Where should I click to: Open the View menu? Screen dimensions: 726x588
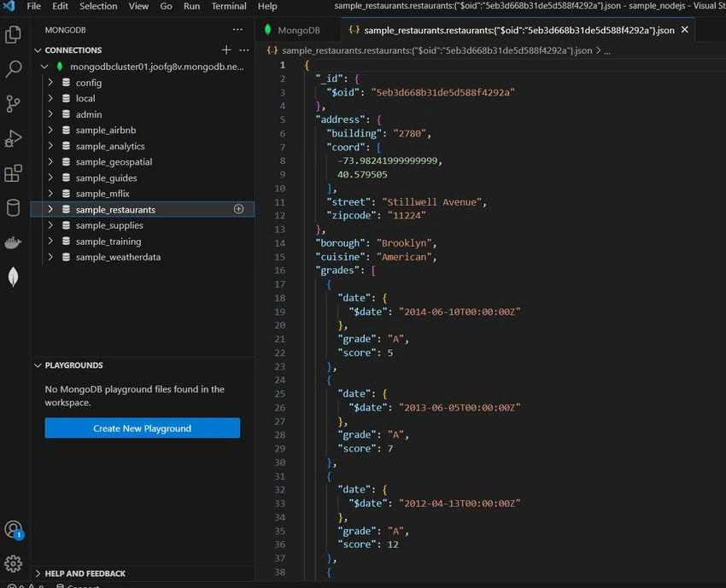[138, 6]
